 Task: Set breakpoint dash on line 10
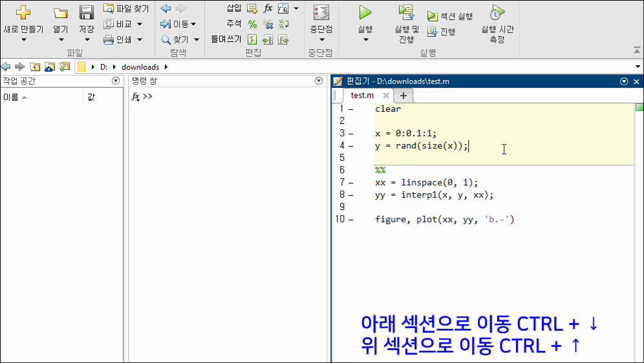click(351, 220)
